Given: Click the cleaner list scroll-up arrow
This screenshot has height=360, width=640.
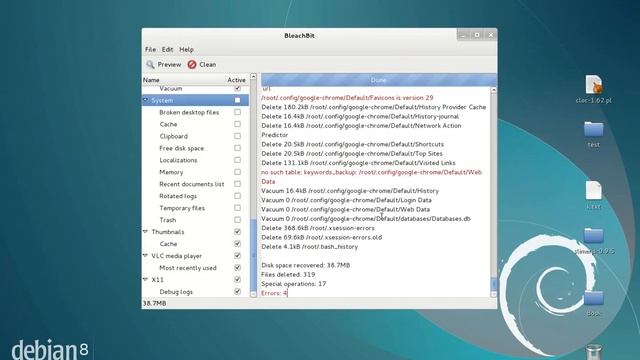Looking at the screenshot, I should coord(253,76).
